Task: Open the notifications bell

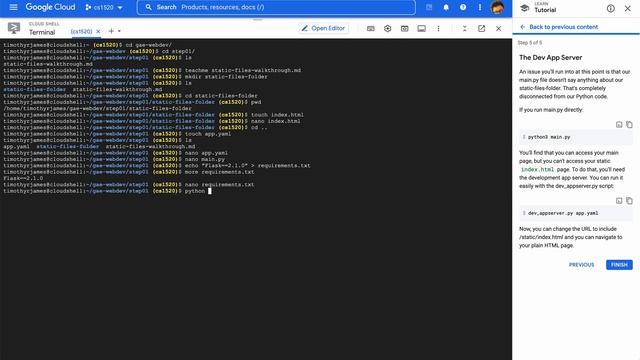Action: (x=446, y=7)
